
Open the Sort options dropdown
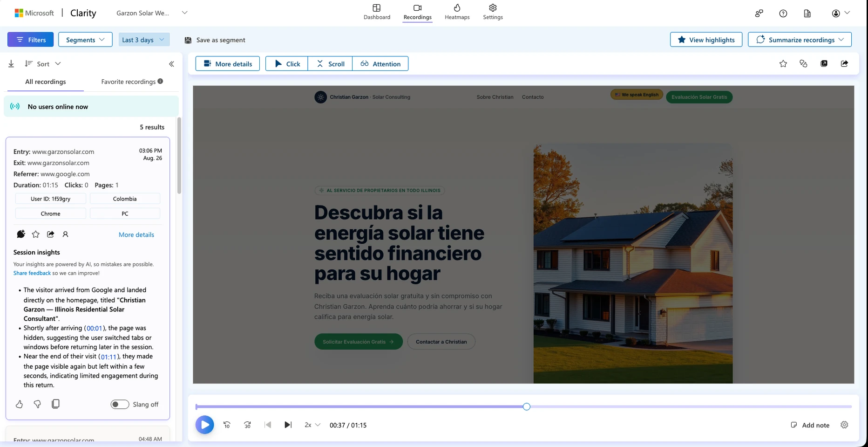tap(43, 64)
